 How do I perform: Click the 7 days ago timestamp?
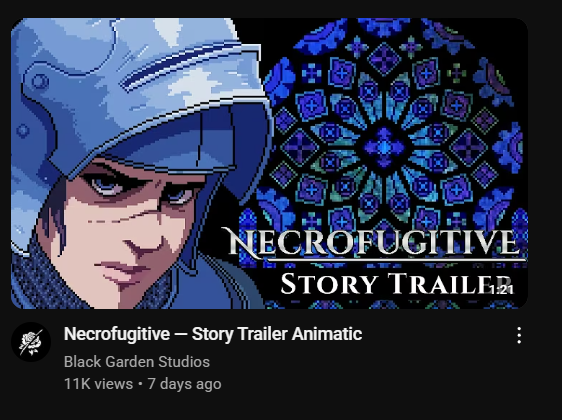[x=184, y=384]
